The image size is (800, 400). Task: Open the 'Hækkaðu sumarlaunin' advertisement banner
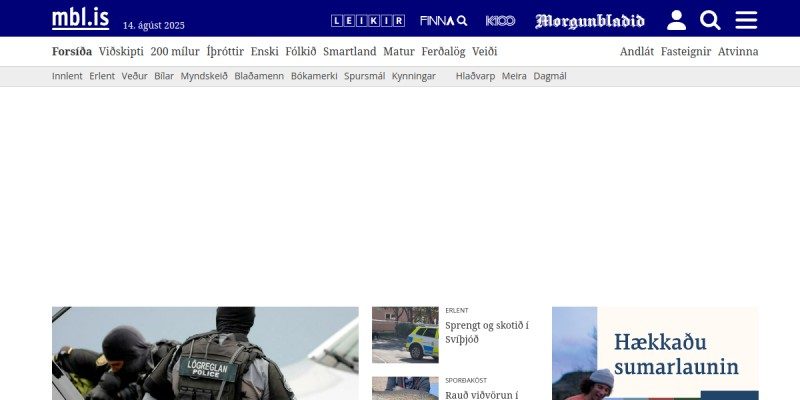point(655,353)
